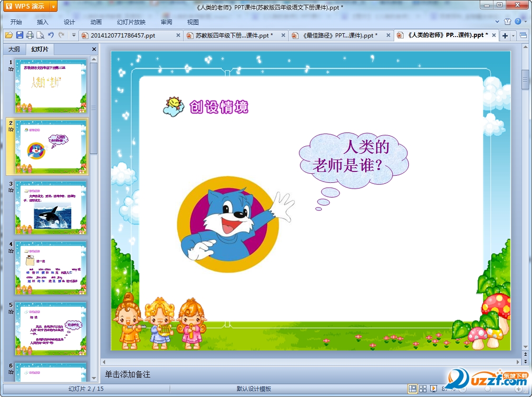Click the 创设情境 title on the slide
This screenshot has height=397, width=532.
tap(219, 107)
